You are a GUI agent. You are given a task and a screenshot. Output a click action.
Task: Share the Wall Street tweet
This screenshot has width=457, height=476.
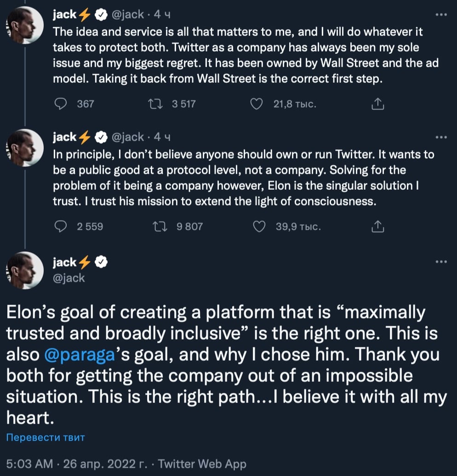pyautogui.click(x=377, y=104)
